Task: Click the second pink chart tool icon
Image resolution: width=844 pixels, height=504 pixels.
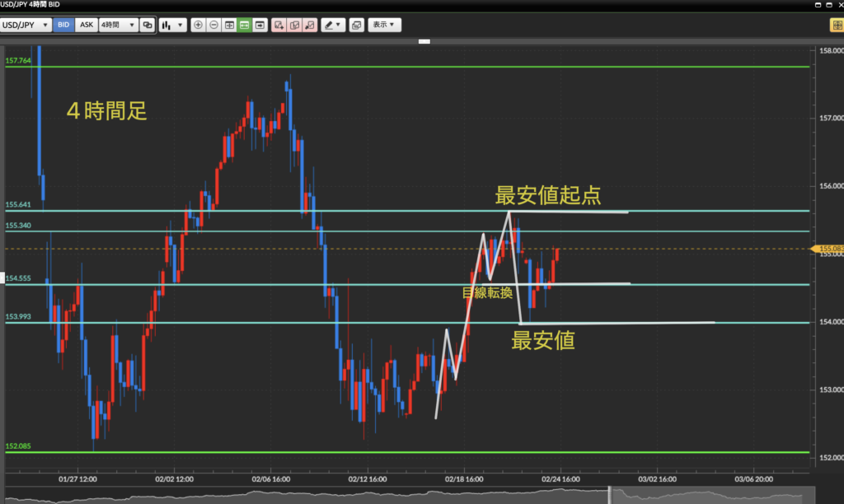Action: [x=294, y=26]
